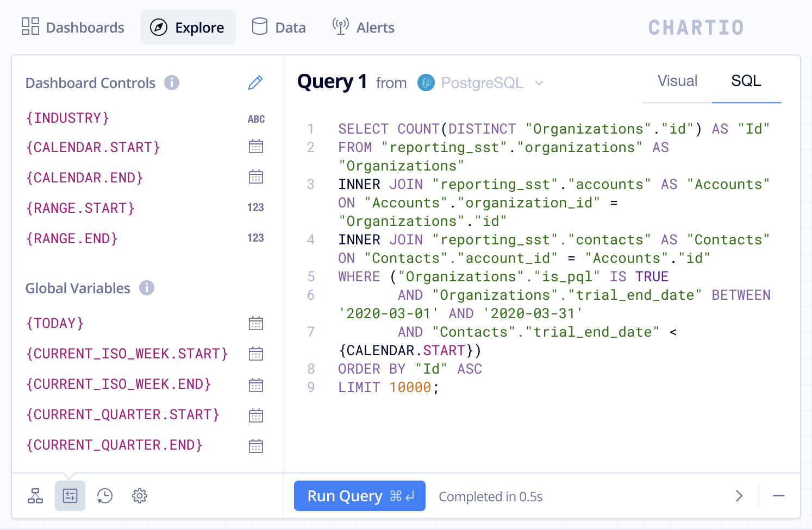The image size is (812, 530).
Task: Select the variables panel icon
Action: point(70,496)
